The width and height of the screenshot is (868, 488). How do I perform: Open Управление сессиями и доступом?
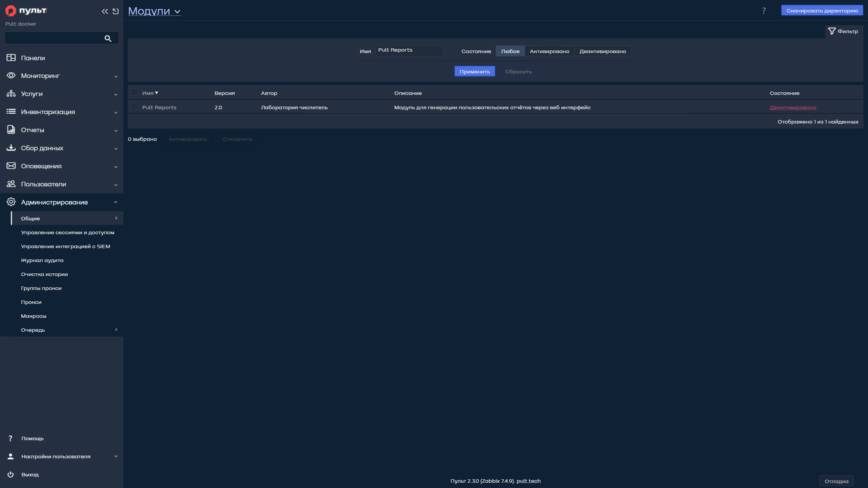67,232
